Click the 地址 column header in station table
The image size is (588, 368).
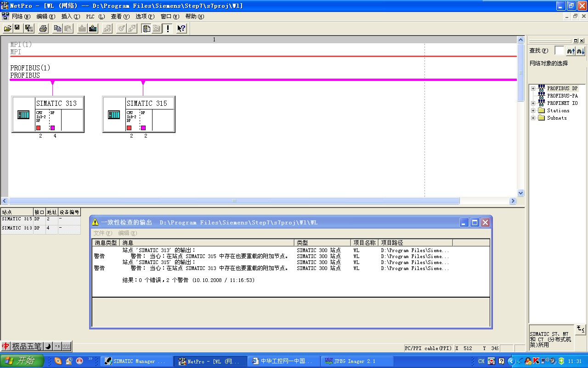(x=51, y=213)
